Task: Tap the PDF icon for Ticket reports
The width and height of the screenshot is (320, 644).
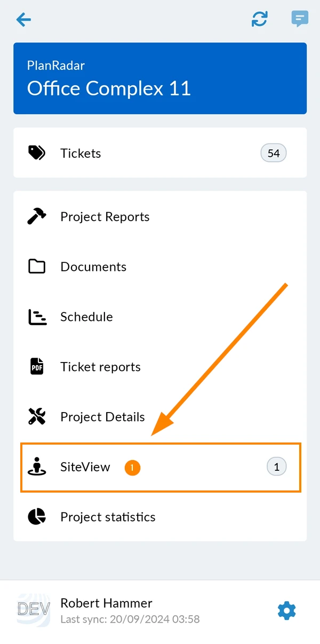Action: [x=37, y=367]
